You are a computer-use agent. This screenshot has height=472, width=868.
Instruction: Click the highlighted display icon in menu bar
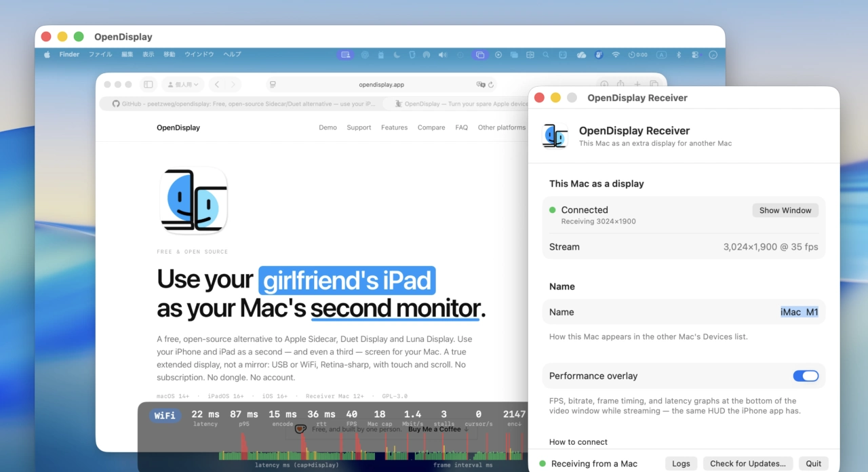click(345, 55)
